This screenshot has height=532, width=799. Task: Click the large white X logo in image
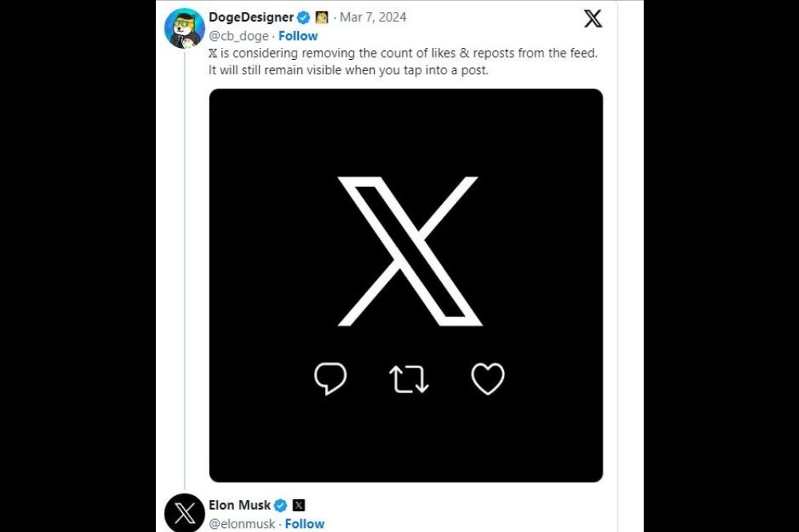[408, 252]
